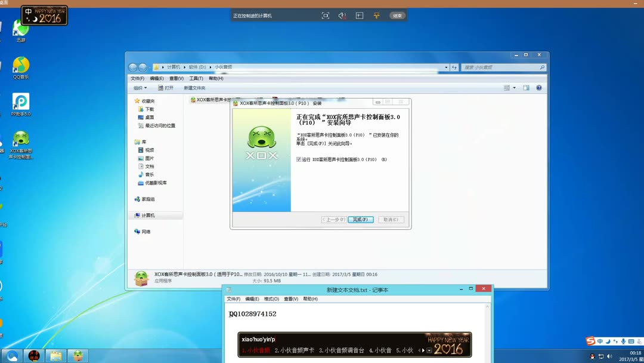644x363 pixels.
Task: Launch QQ音乐 from the desktop
Action: pos(21,66)
